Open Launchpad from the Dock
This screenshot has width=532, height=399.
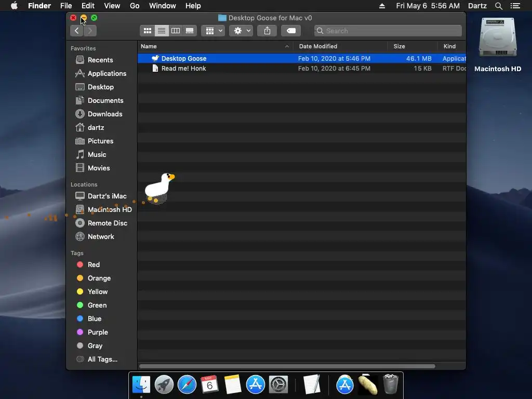[x=164, y=385]
